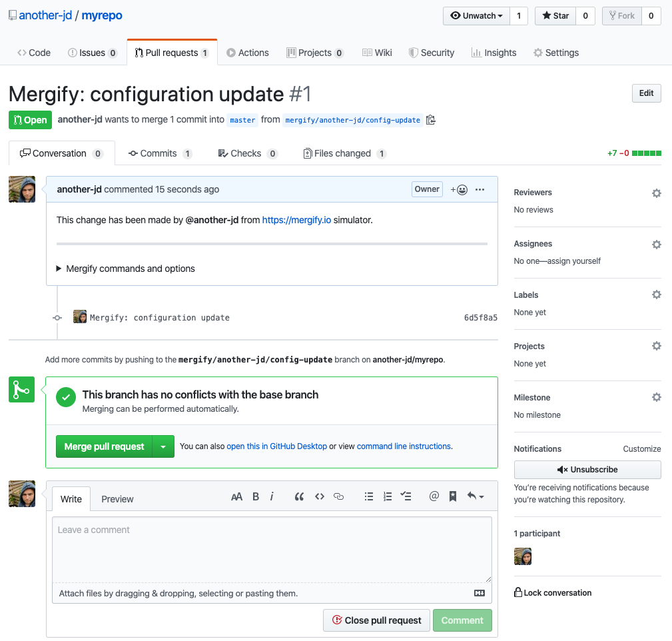Expand Mergify commands and options

126,269
